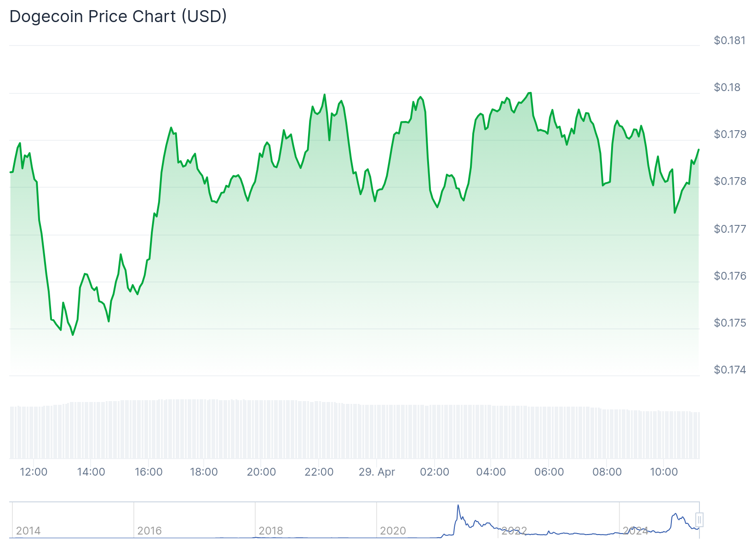Click the $0.181 price axis label
Image resolution: width=756 pixels, height=552 pixels.
pos(729,40)
